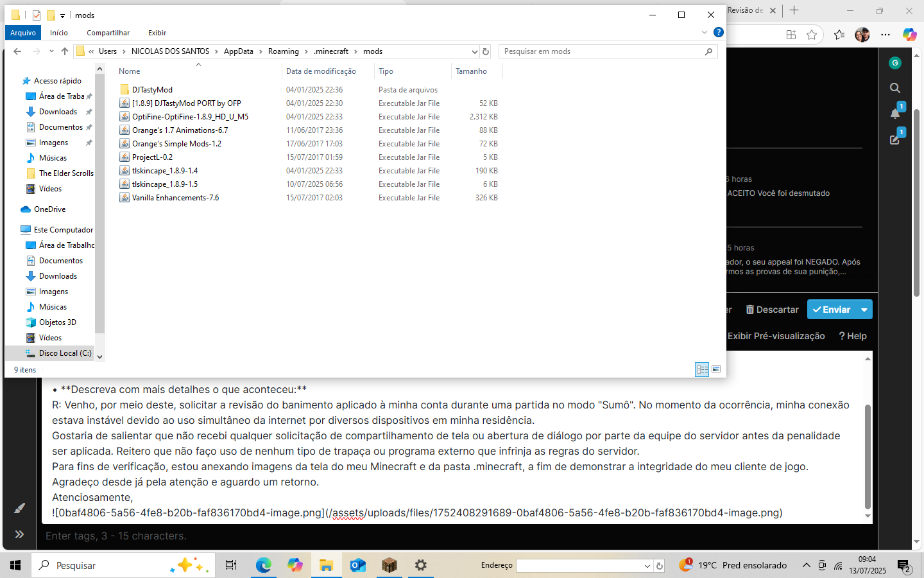Show hidden system tray icons
This screenshot has height=578, width=924.
click(x=806, y=565)
